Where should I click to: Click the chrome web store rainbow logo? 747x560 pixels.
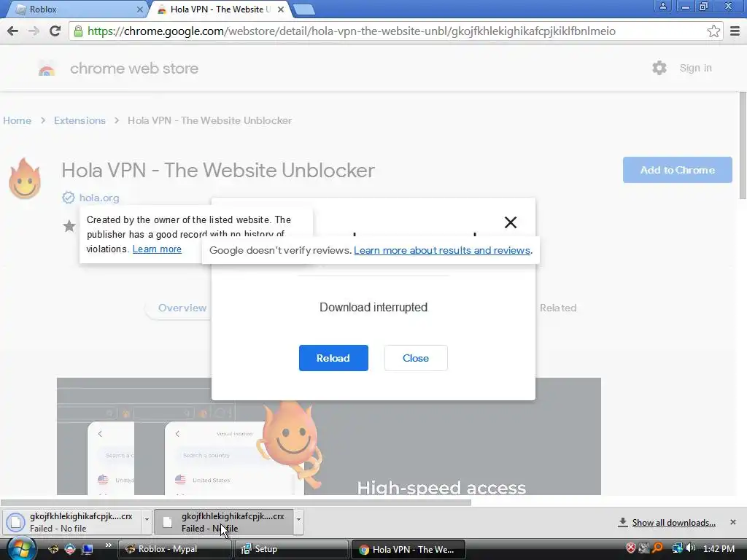click(47, 69)
